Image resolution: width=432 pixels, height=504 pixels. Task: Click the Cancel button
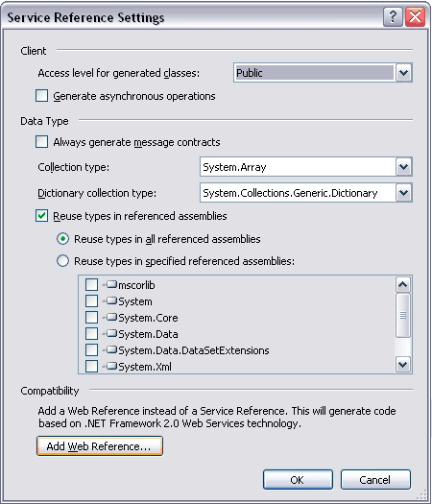(375, 480)
